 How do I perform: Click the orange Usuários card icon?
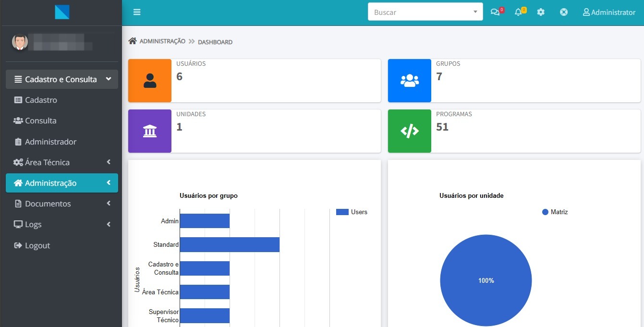[x=150, y=81]
